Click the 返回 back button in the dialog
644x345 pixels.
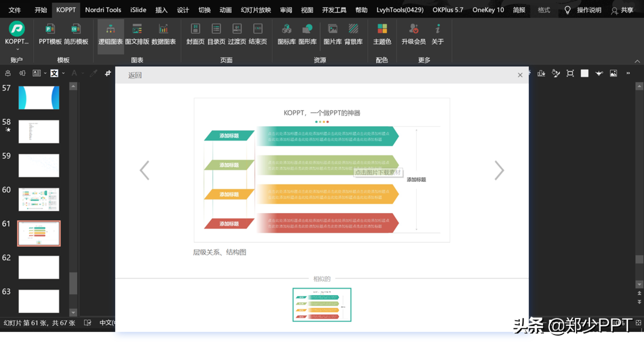point(135,75)
